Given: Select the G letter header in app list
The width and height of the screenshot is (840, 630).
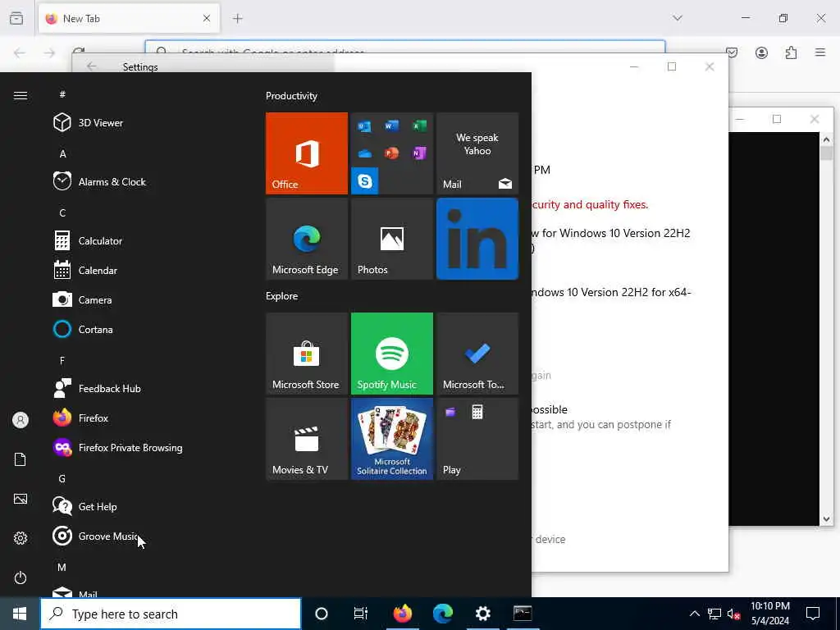Looking at the screenshot, I should click(62, 478).
